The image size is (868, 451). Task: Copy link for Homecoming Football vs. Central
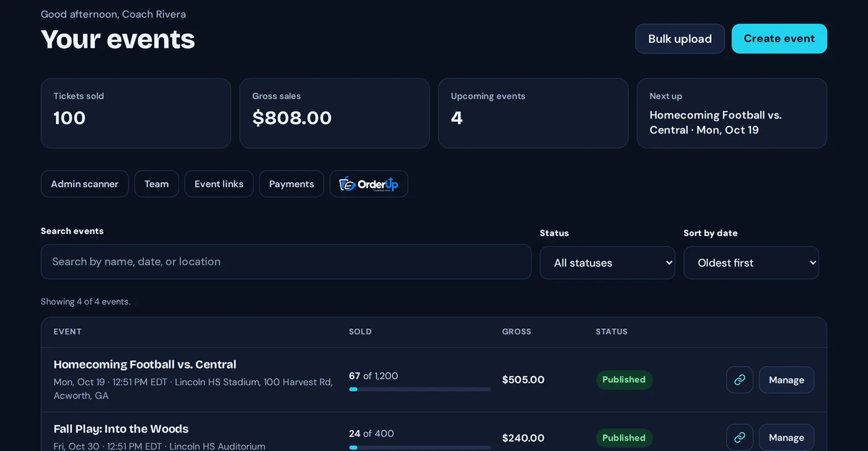coord(740,380)
